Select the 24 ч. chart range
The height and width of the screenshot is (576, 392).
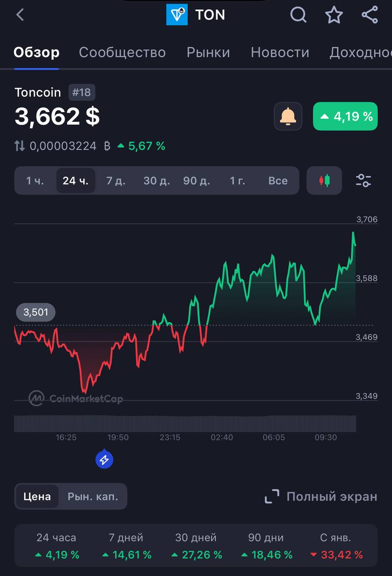click(76, 180)
